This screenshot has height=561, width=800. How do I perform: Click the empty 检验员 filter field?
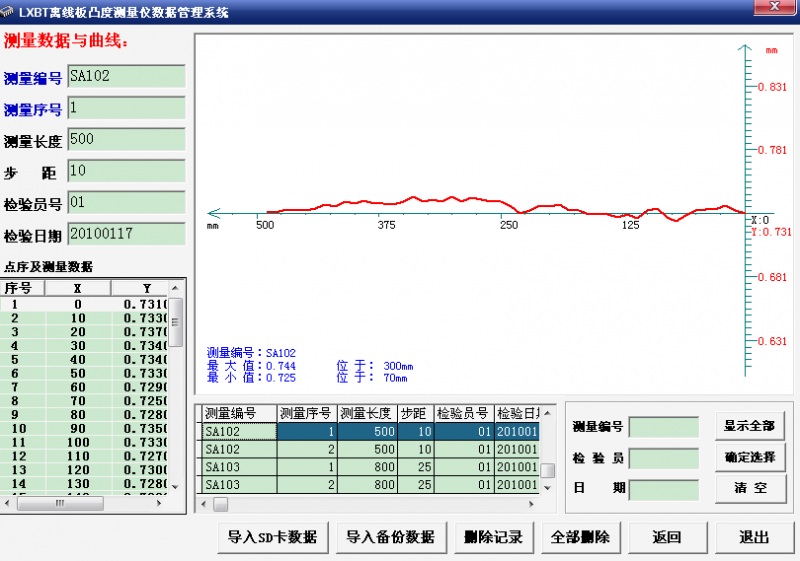(664, 458)
